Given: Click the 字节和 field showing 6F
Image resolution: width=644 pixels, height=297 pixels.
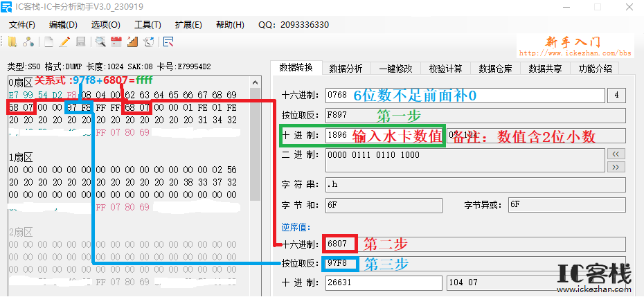Looking at the screenshot, I should tap(384, 206).
